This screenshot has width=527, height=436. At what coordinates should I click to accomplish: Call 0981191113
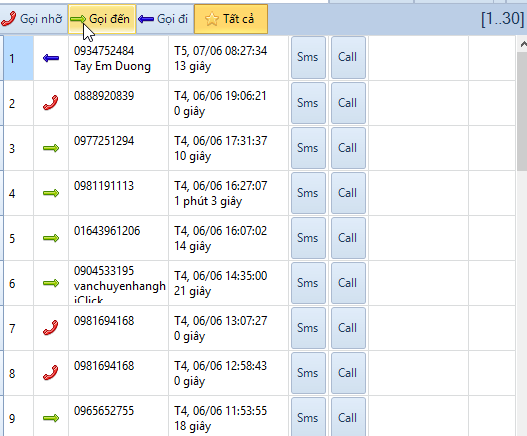348,193
